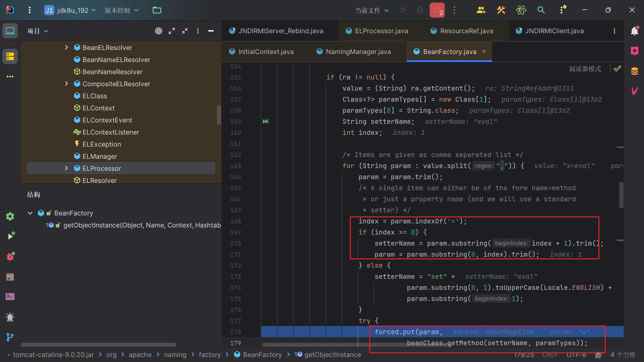Collapse the BeanFactory structure node

coord(30,213)
